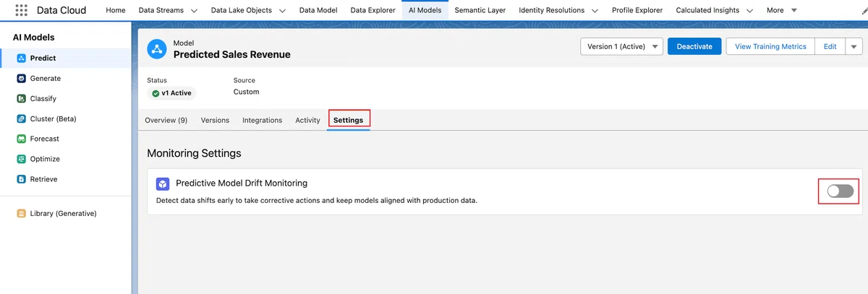The width and height of the screenshot is (868, 294).
Task: Click the 'Detect data shifts early' description
Action: coord(317,200)
